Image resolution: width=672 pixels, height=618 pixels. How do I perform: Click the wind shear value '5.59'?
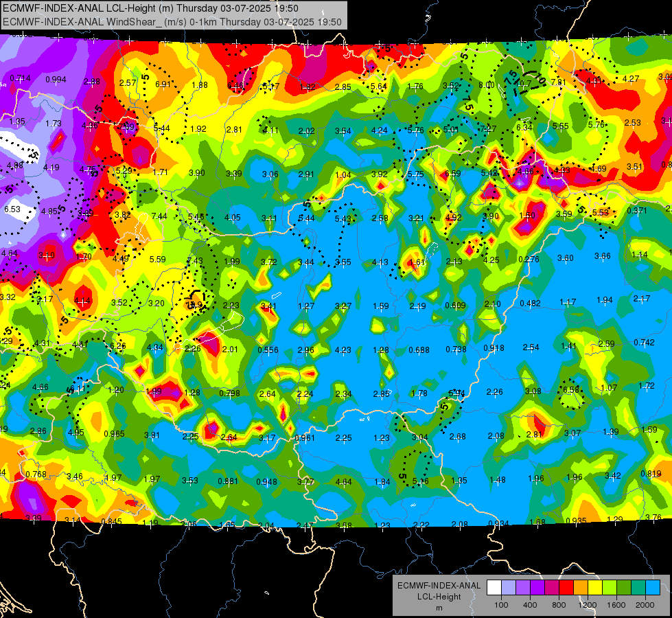pos(158,259)
